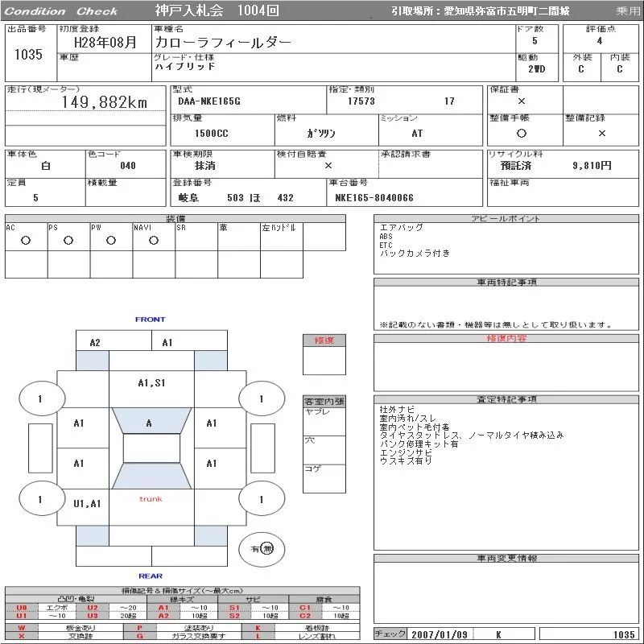This screenshot has width=644, height=644.
Task: Select the exterior grade C under 外装
Action: pyautogui.click(x=580, y=69)
